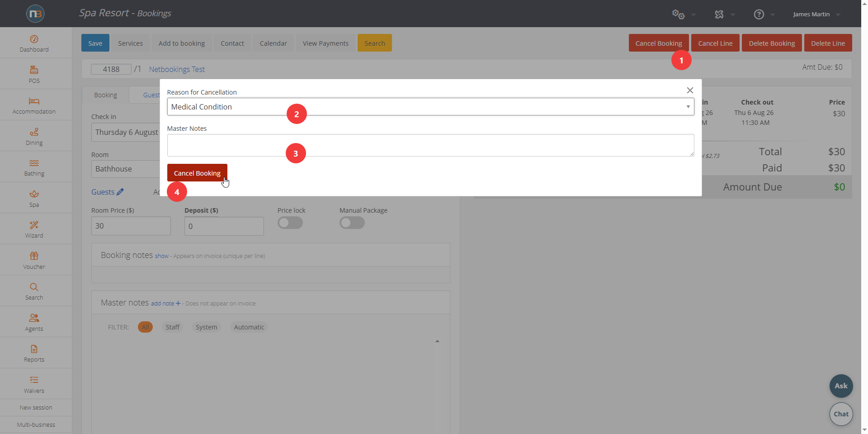Click the yellow Search toolbar button

point(375,43)
